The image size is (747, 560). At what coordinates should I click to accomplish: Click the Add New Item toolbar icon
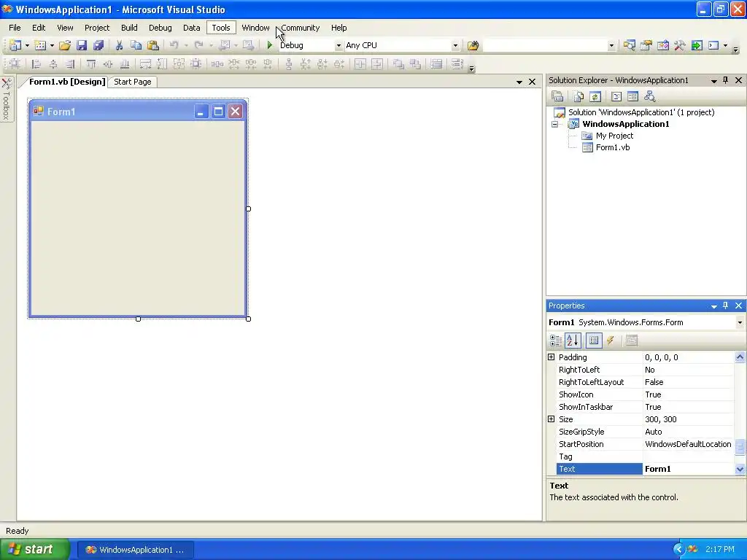click(41, 45)
